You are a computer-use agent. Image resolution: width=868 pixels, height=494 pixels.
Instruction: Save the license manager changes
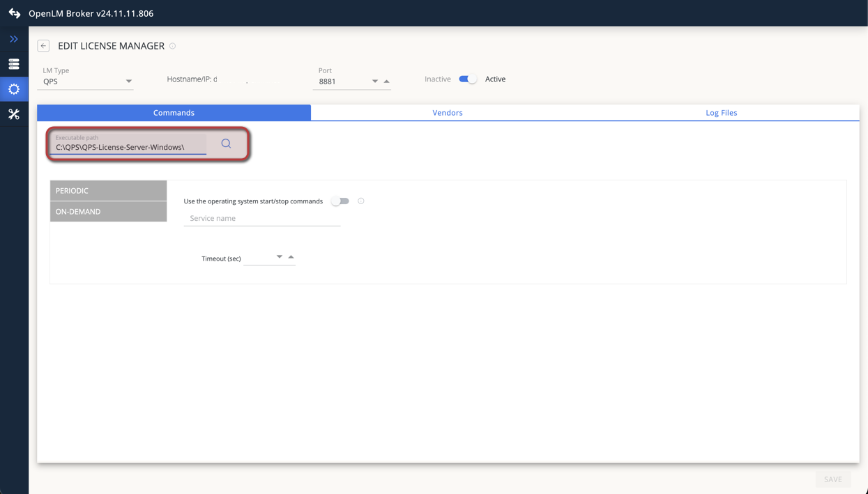[x=833, y=479]
